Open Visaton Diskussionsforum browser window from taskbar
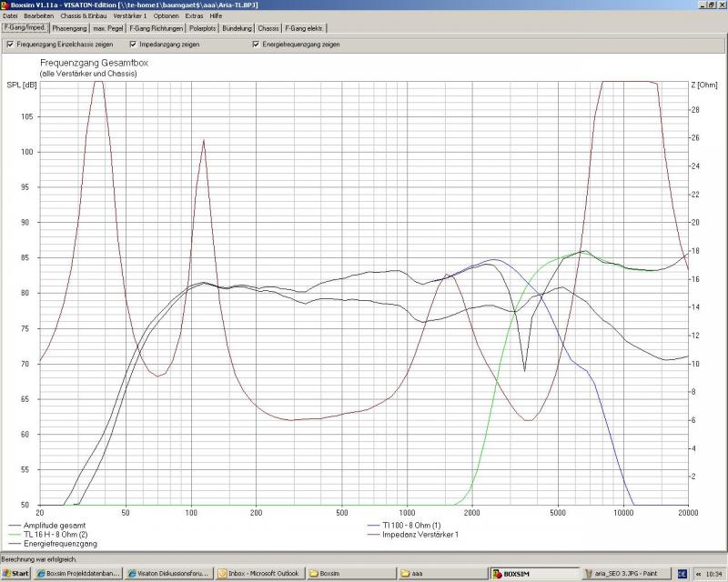This screenshot has height=582, width=728. tap(168, 574)
